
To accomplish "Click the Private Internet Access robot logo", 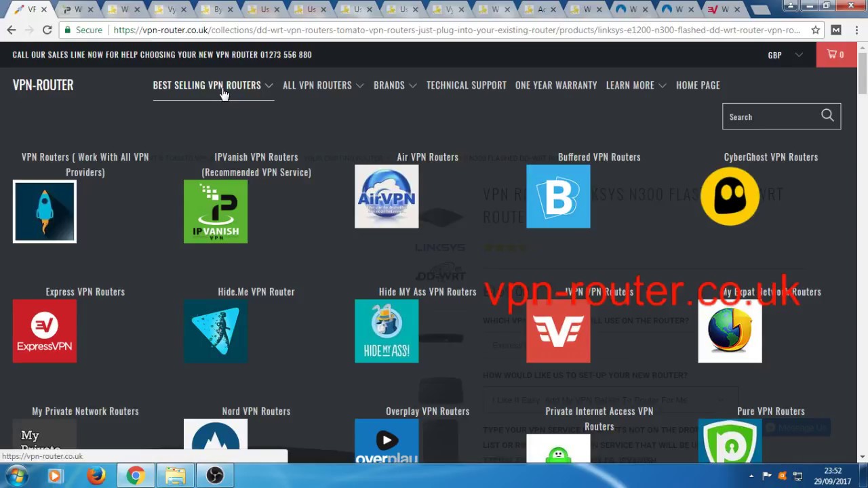I will [x=558, y=449].
